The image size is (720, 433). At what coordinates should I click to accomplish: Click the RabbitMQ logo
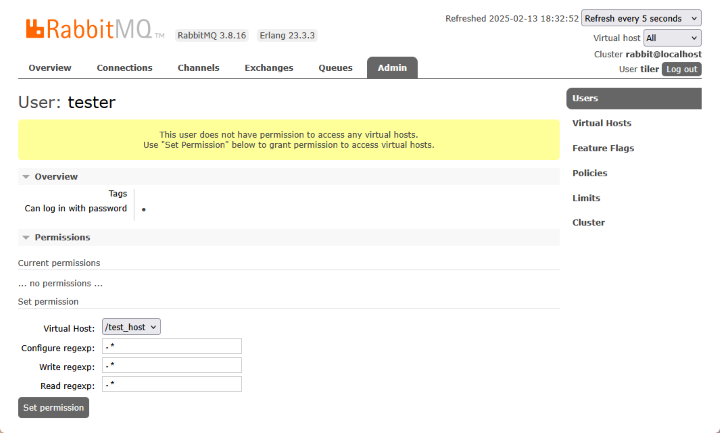click(x=95, y=29)
